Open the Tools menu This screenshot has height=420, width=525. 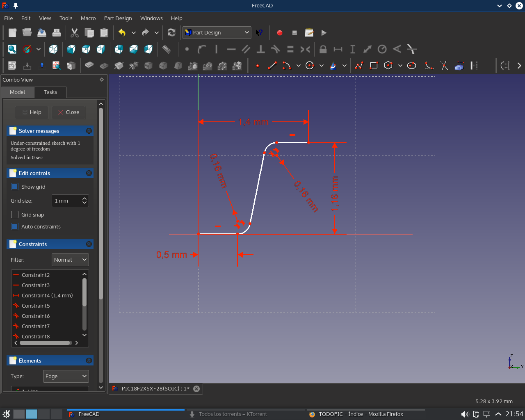[66, 18]
